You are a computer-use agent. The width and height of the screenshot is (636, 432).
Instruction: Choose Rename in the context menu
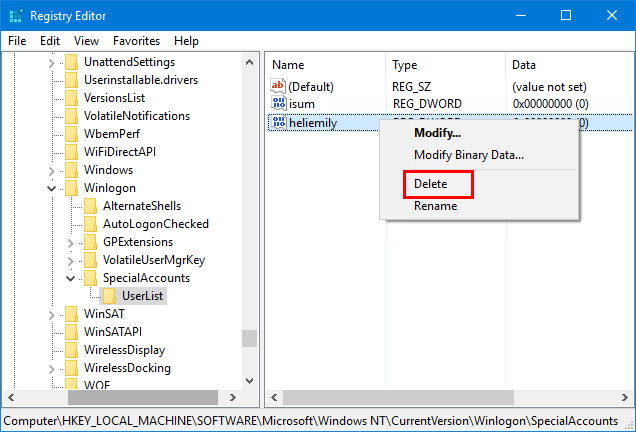tap(435, 206)
